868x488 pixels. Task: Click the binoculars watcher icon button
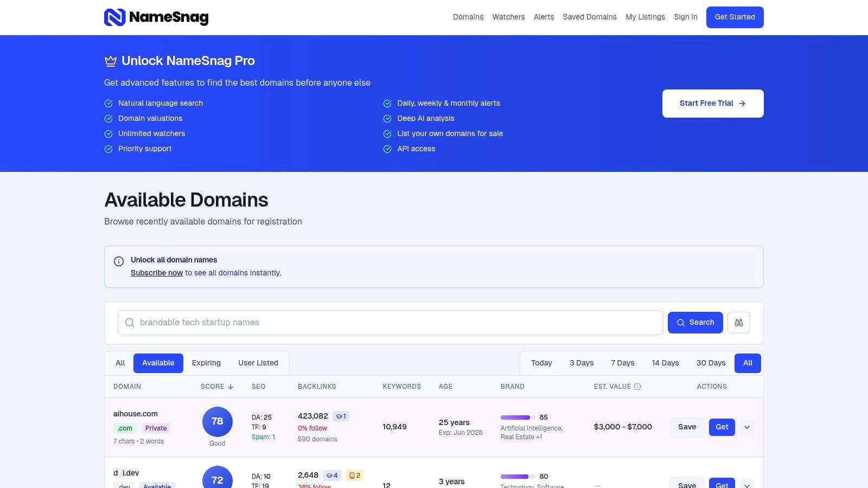739,323
